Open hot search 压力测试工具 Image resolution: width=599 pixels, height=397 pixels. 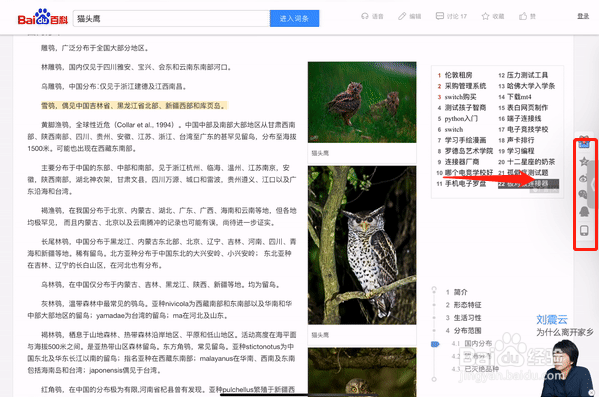point(527,75)
